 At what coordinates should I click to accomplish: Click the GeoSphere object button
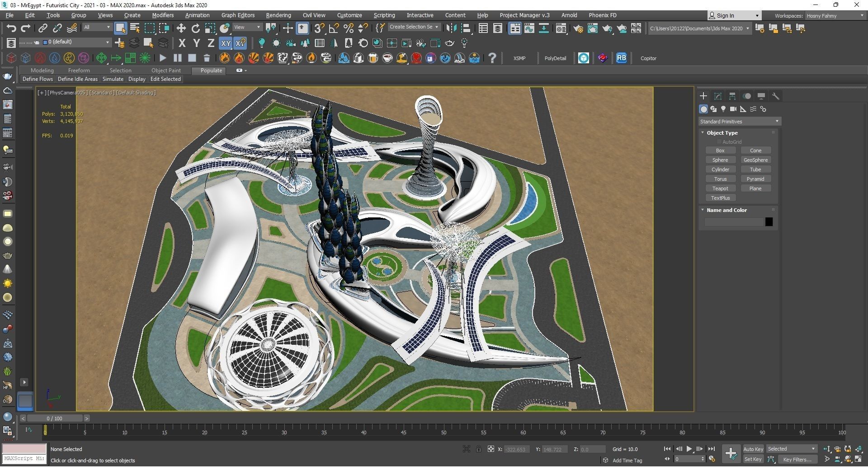point(755,160)
